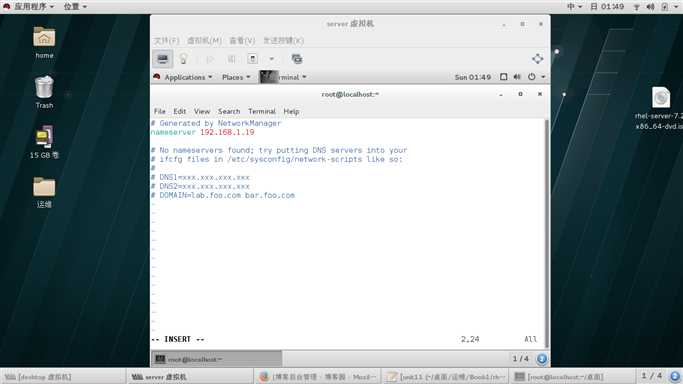Click the Run virtual machine play button
The width and height of the screenshot is (683, 384).
pos(210,59)
